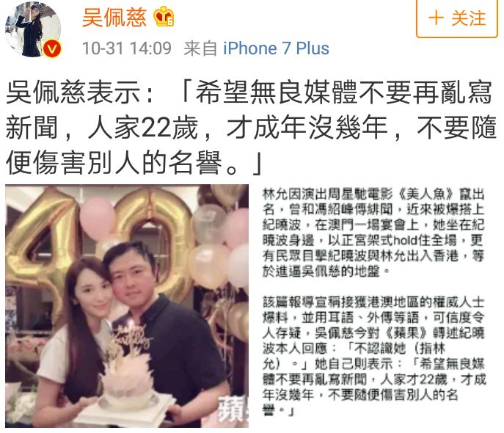The height and width of the screenshot is (433, 504).
Task: Click the orange verified V badge
Action: [x=52, y=49]
